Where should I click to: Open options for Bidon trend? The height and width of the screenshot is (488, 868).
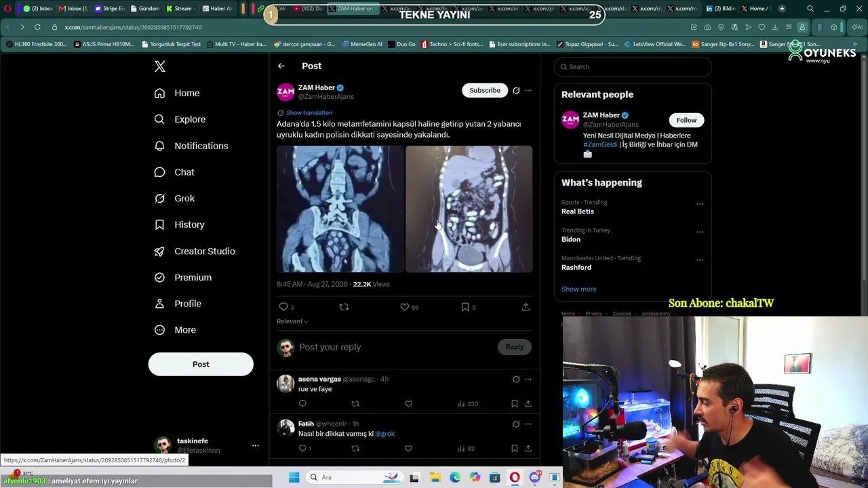tap(700, 232)
